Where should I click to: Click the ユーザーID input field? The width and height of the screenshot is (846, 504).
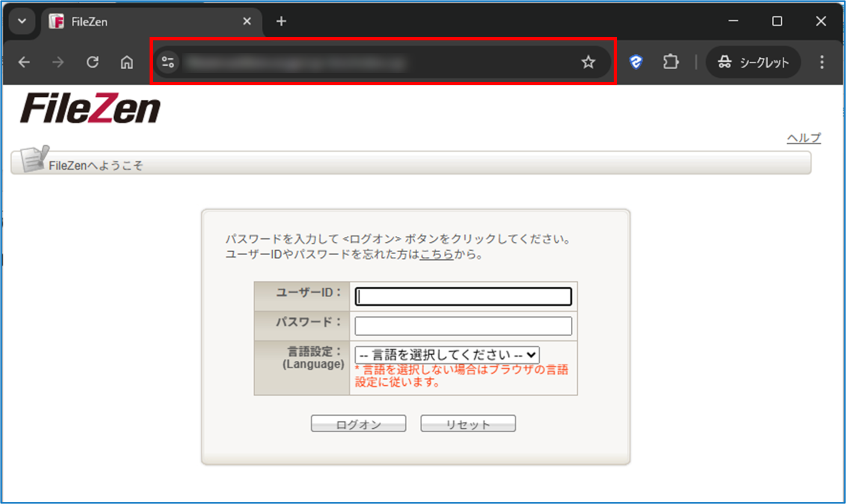tap(463, 297)
